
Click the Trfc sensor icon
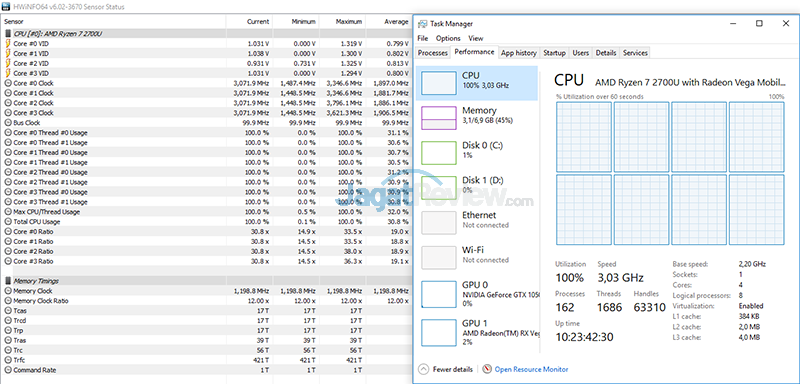[x=8, y=360]
